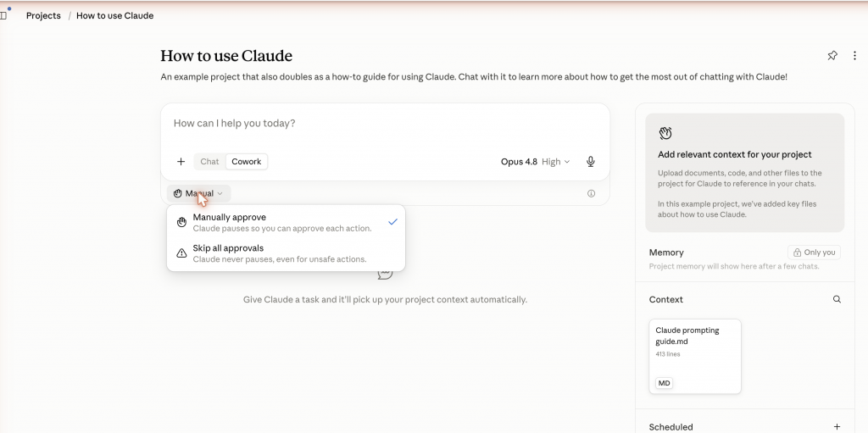Click the info icon beside Manual
The height and width of the screenshot is (433, 868).
pos(591,193)
